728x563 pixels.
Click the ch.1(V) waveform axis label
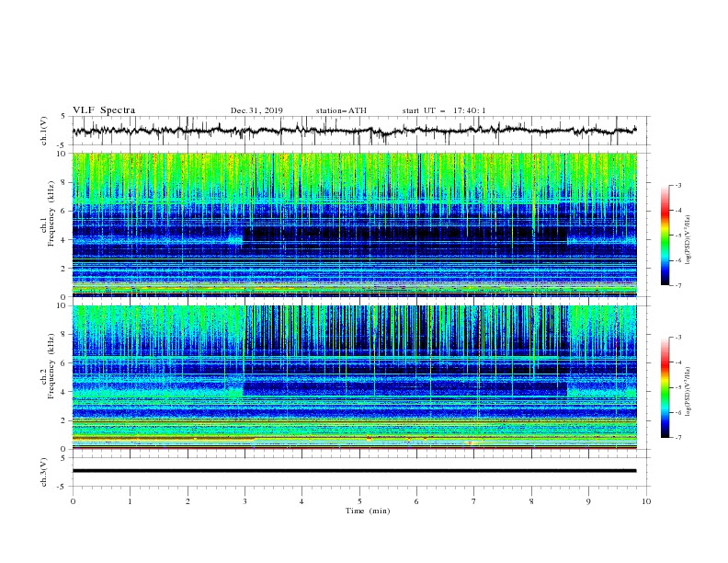coord(44,131)
